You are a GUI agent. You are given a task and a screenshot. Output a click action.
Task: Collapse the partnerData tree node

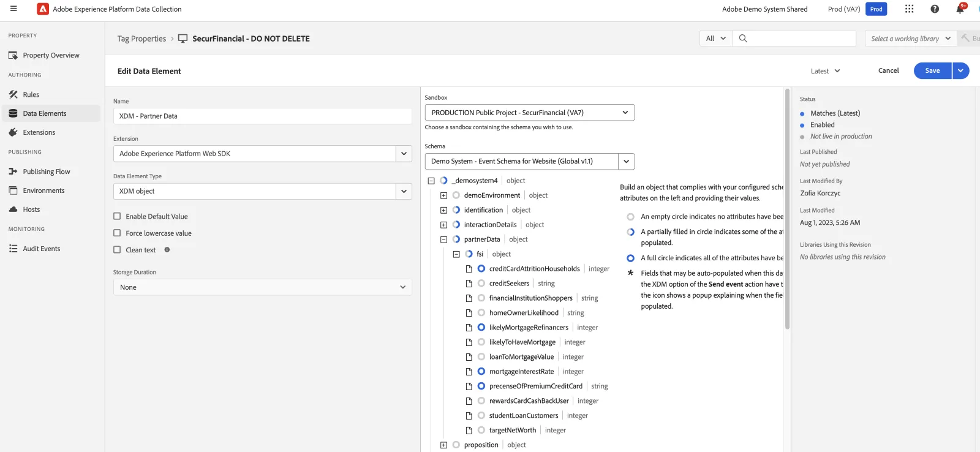(x=443, y=239)
